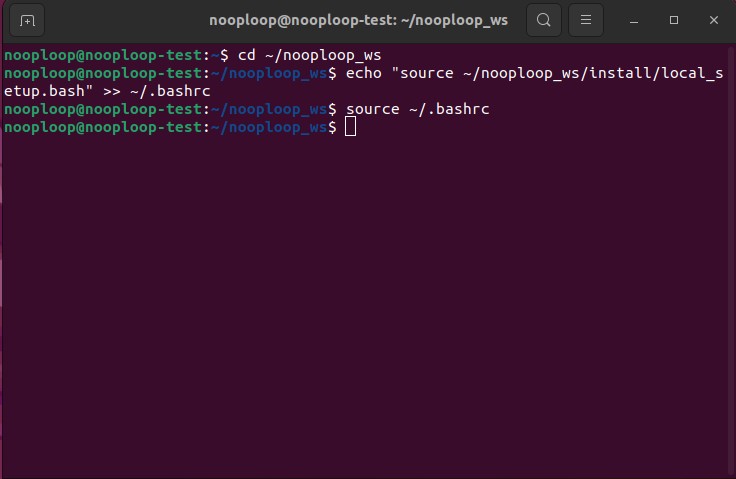
Task: Click the 'source' word in the source ~/.bashrc command
Action: click(x=372, y=109)
